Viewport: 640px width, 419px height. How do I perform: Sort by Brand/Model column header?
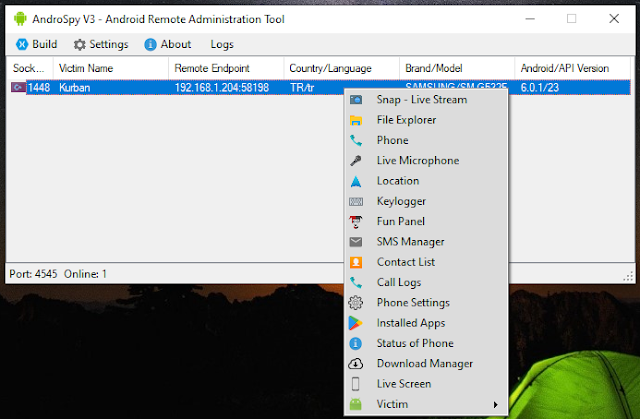[457, 68]
